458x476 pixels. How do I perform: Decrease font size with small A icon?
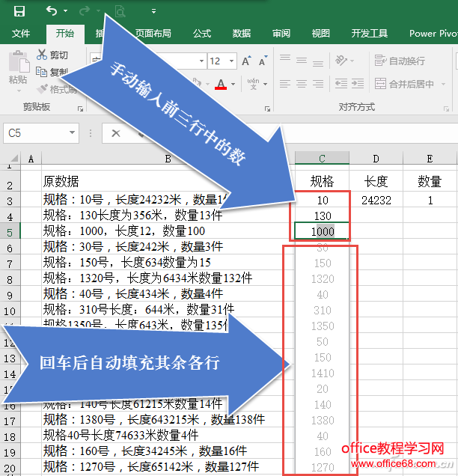tap(263, 61)
